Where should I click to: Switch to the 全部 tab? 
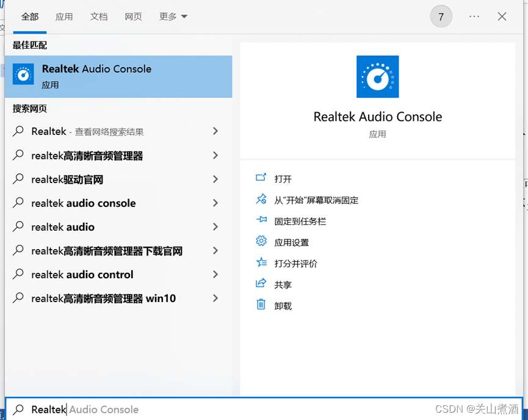tap(30, 16)
